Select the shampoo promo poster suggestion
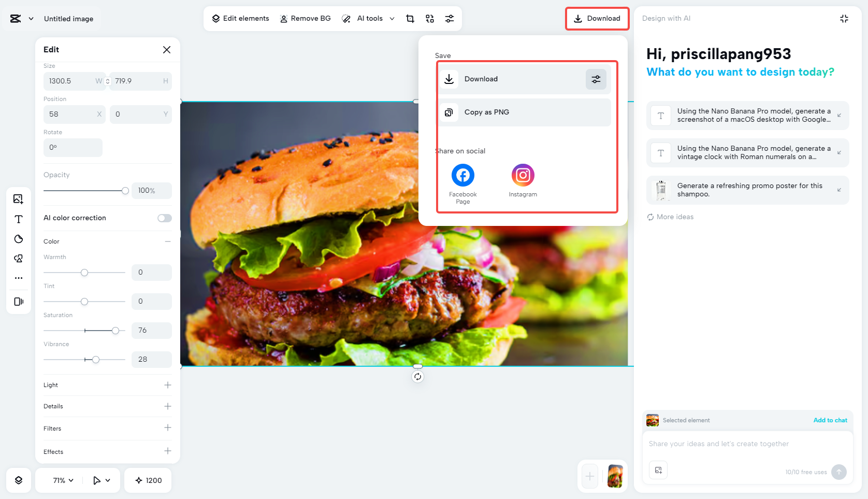This screenshot has height=499, width=868. 748,190
